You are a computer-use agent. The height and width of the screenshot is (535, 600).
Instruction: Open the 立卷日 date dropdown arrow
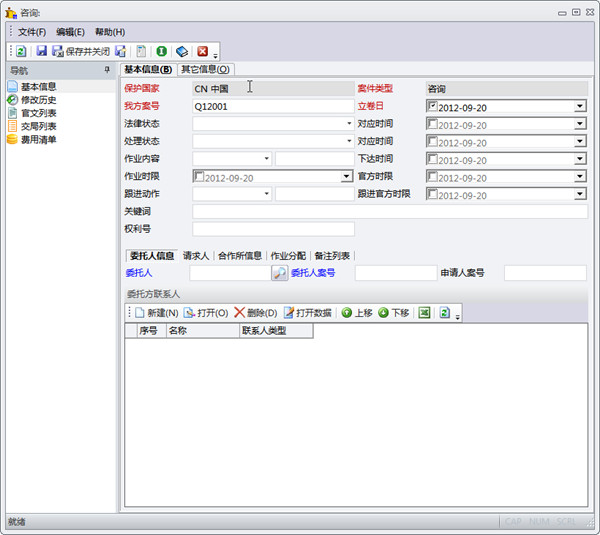pos(580,106)
